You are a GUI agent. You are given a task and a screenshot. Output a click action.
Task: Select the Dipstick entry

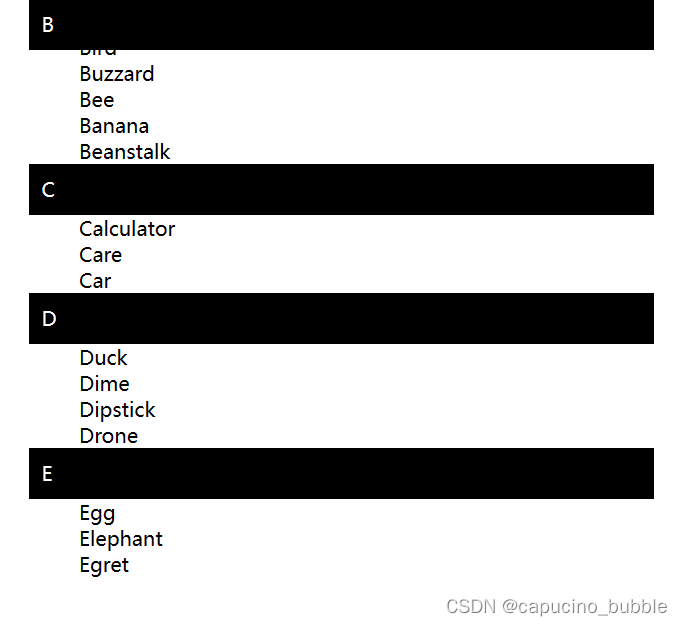(x=118, y=410)
